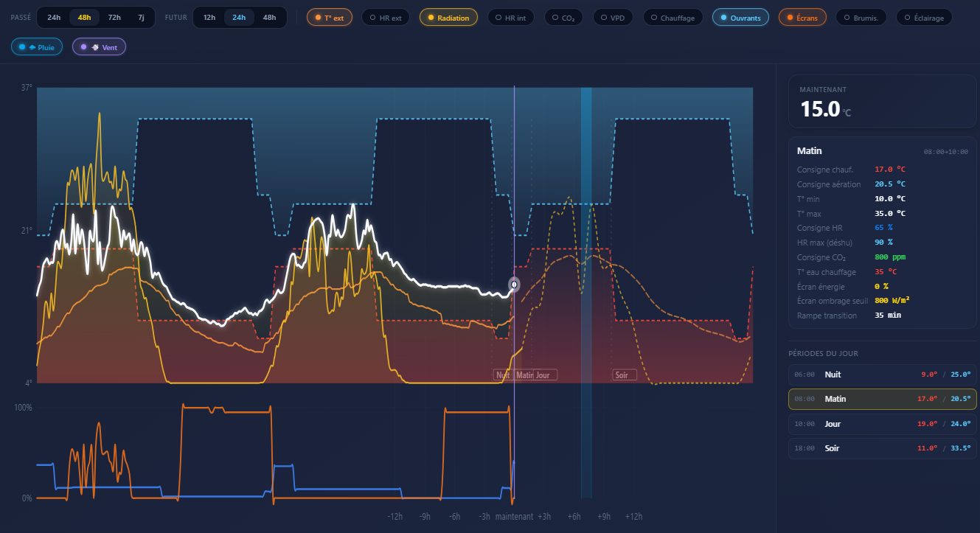Click the T° eau chauffage value 35 °C
Viewport: 980px width, 533px height.
click(886, 272)
